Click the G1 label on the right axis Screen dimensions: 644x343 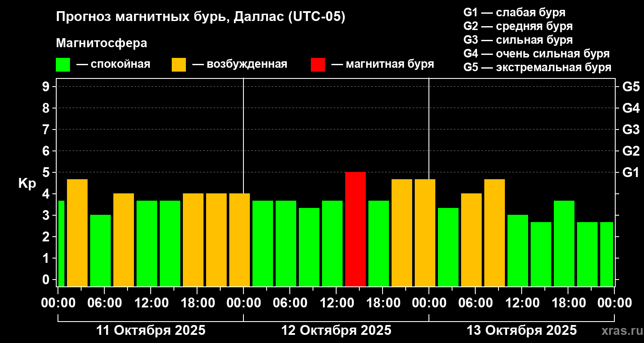631,172
